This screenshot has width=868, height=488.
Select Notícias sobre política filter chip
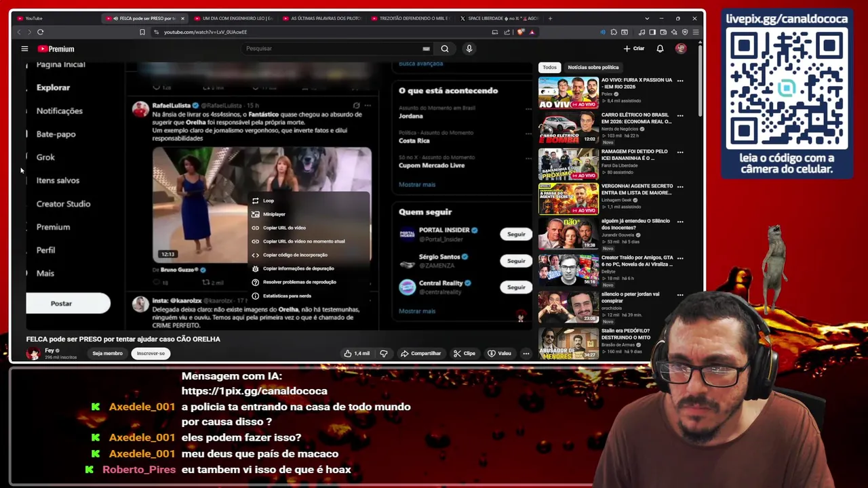click(593, 67)
